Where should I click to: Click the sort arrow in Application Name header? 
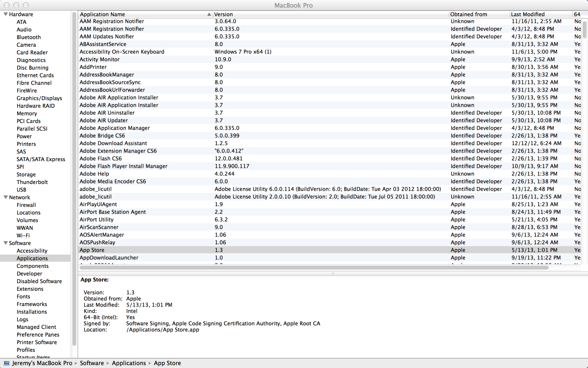(209, 14)
